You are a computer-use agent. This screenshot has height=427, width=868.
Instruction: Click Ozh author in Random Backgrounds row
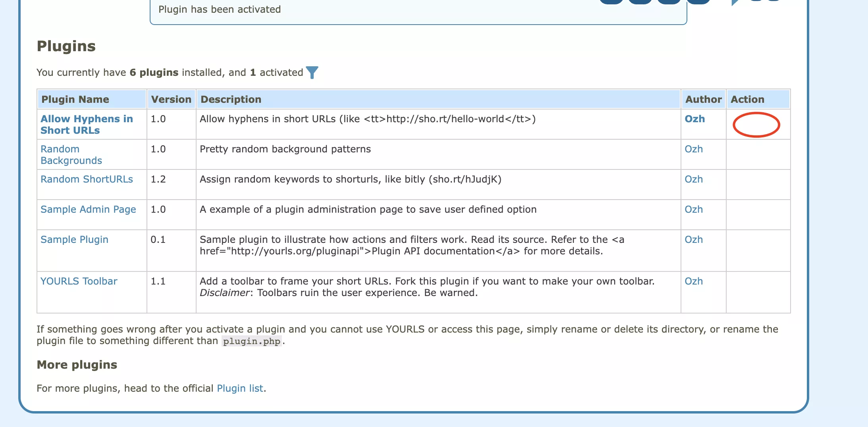coord(693,149)
